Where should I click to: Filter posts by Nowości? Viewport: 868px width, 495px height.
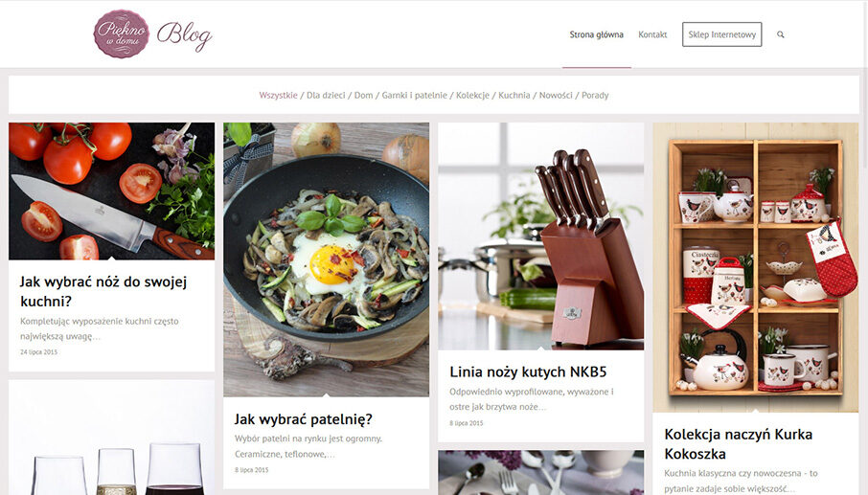coord(556,95)
